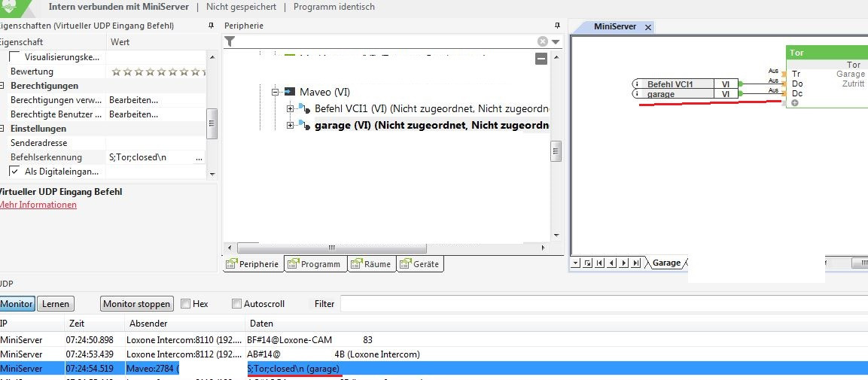868x380 pixels.
Task: Clear the Peripherie search with the X icon
Action: click(x=543, y=41)
